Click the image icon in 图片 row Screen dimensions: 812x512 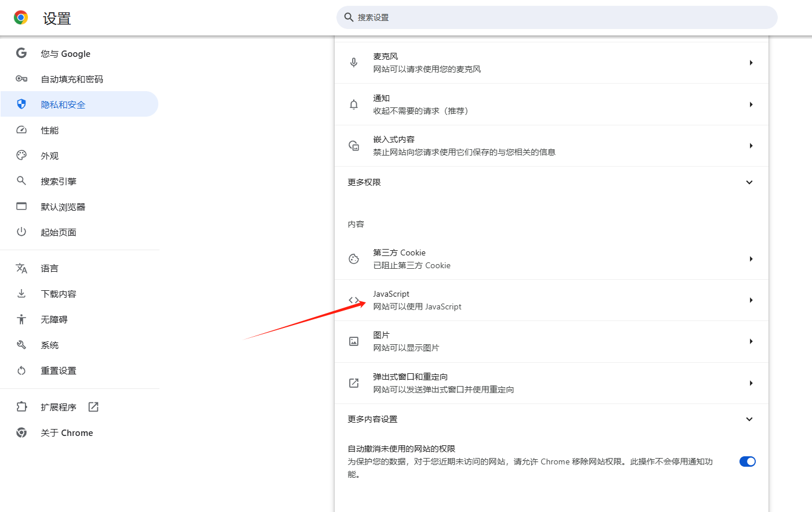354,341
